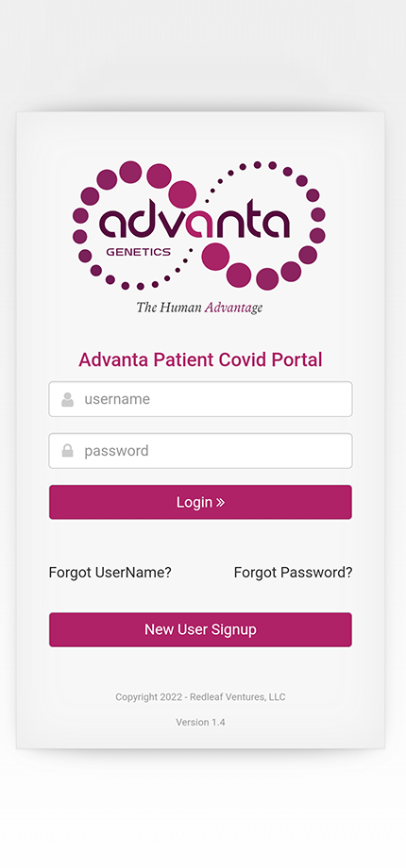Click the GENETICS text in the logo
Screen dimensions: 406x868
click(x=139, y=252)
